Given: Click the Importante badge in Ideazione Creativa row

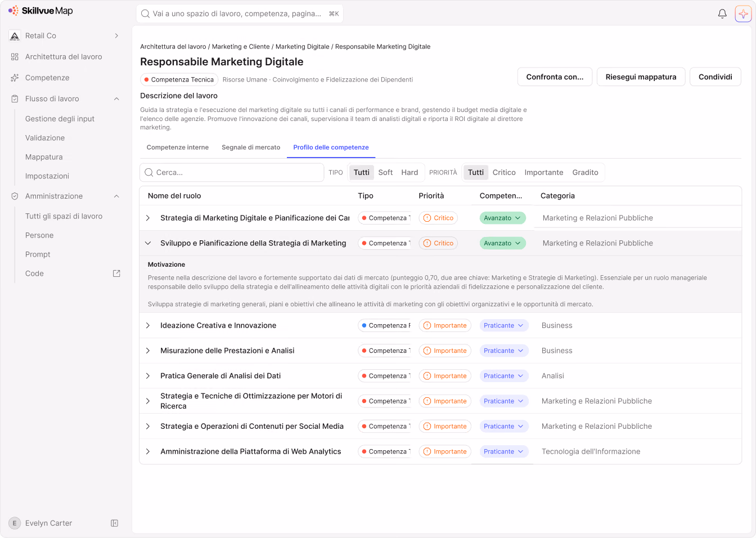Looking at the screenshot, I should (x=445, y=325).
